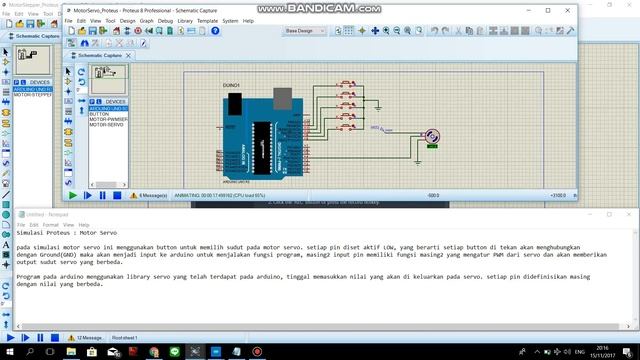The width and height of the screenshot is (640, 360).
Task: Select arrow Selection Mode in front window sidebar
Action: pos(68,71)
